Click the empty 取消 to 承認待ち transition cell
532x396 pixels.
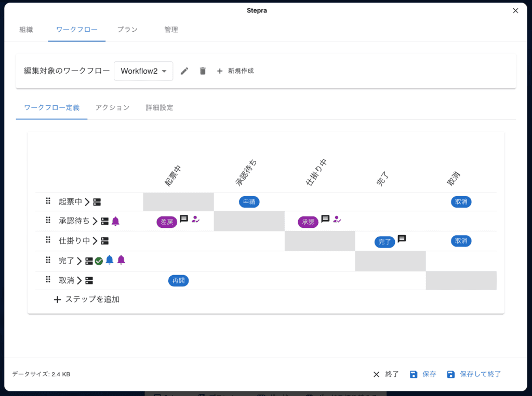tap(249, 281)
